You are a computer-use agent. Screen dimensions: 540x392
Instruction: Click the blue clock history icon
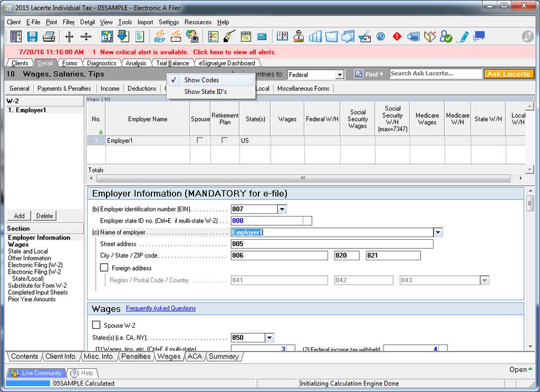tap(381, 37)
